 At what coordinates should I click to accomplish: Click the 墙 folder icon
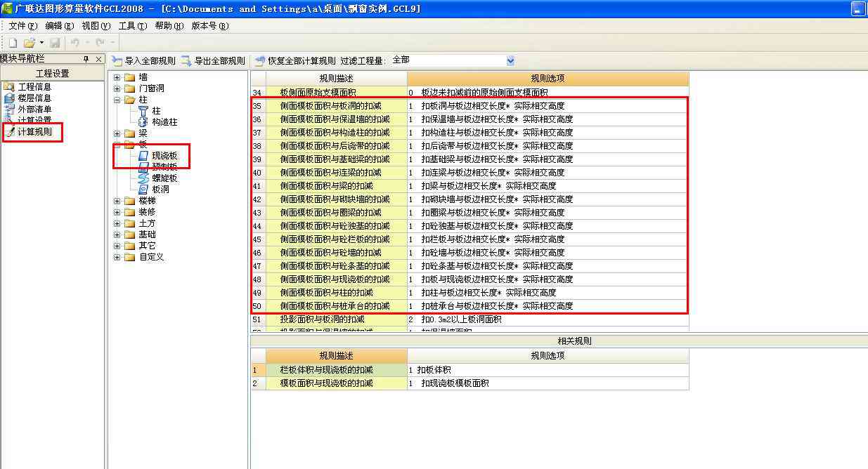(129, 77)
